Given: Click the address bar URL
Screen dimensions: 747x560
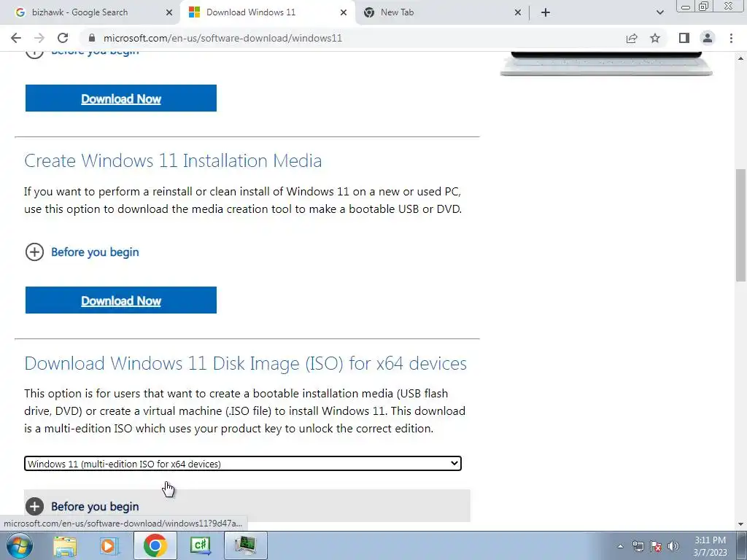Looking at the screenshot, I should 223,38.
